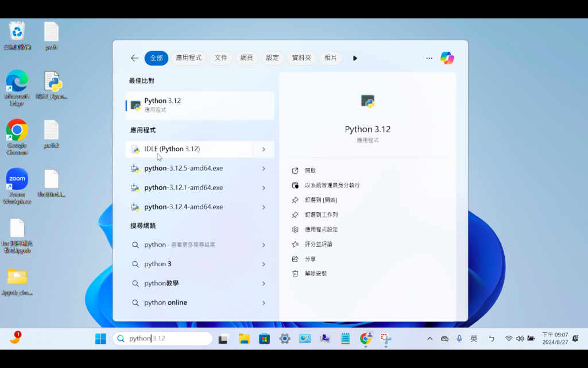This screenshot has width=588, height=368.
Task: Select the desktop folder icon at bottom left
Action: [x=17, y=282]
